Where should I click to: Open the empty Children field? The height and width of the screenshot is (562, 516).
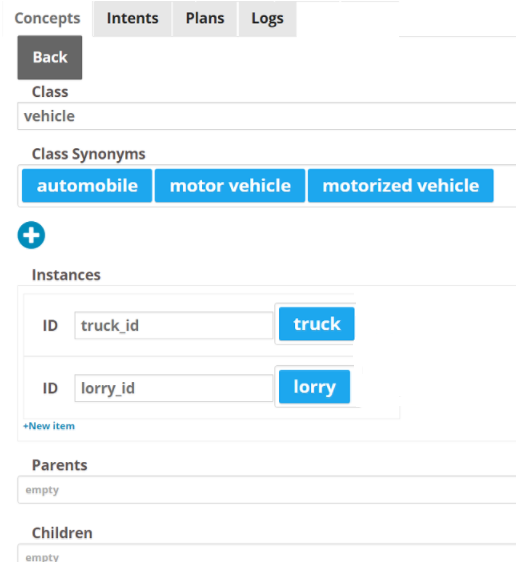click(x=267, y=554)
